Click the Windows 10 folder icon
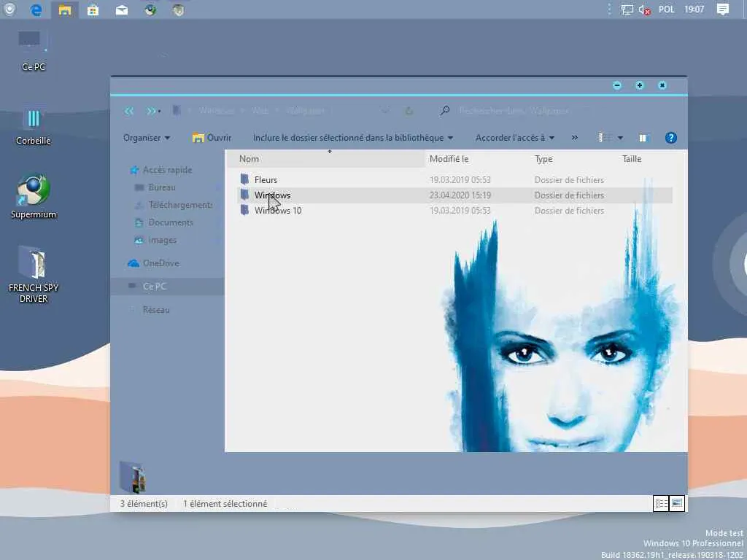This screenshot has height=560, width=747. pos(245,210)
